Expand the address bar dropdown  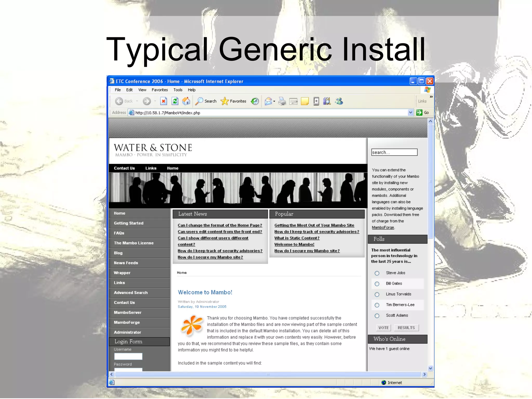(410, 113)
